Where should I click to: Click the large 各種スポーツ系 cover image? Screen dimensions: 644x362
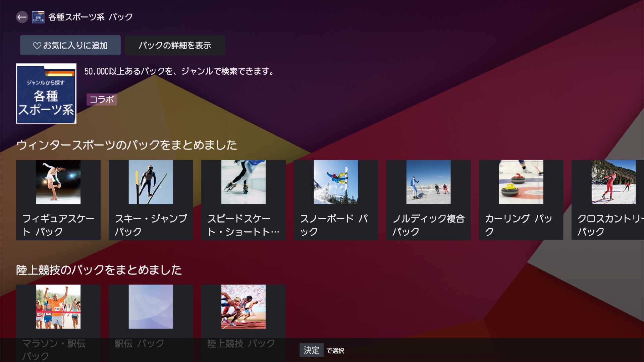point(46,94)
